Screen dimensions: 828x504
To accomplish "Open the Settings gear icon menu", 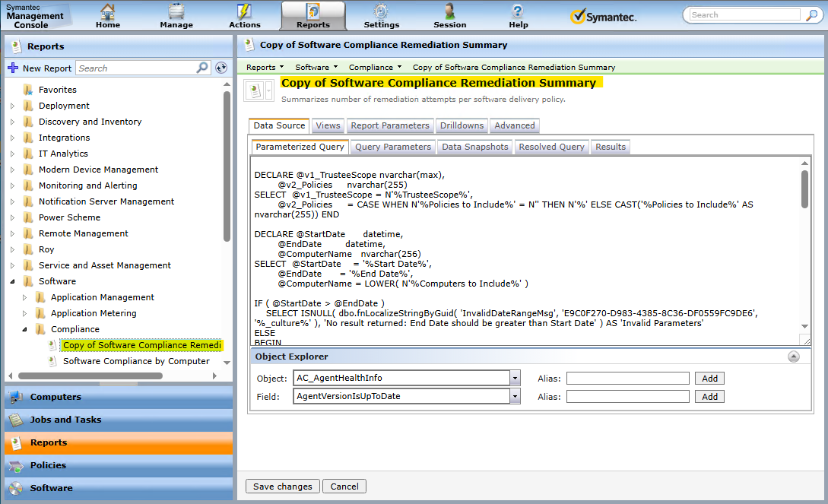I will 381,12.
